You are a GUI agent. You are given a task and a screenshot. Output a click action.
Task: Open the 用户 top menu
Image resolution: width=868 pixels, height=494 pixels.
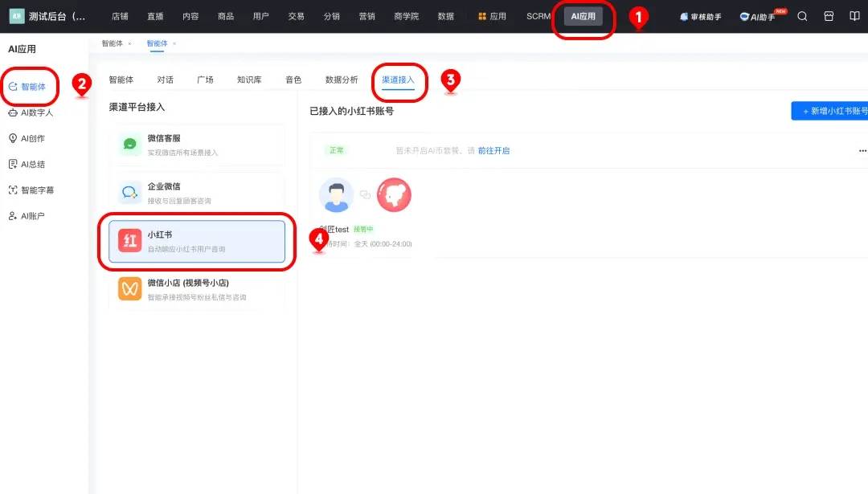tap(260, 17)
